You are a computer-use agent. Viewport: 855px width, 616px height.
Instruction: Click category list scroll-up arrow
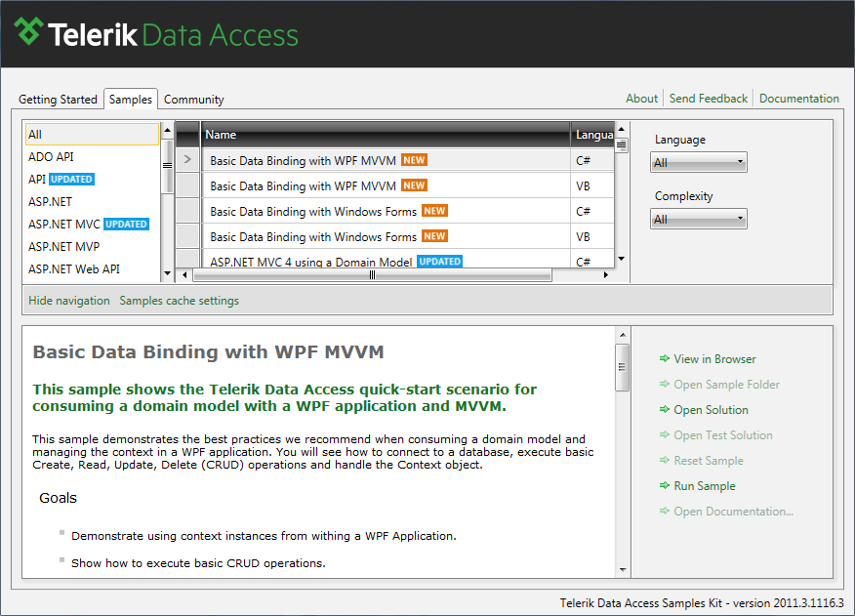pos(168,130)
